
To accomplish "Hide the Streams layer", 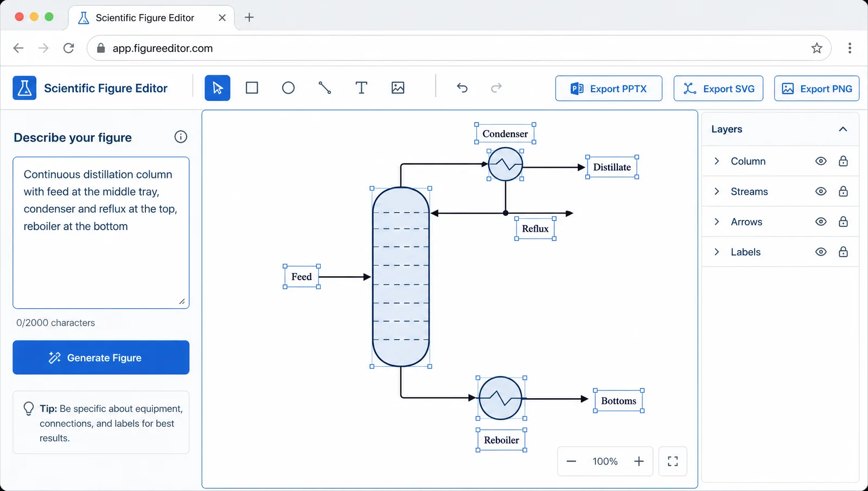I will [821, 192].
